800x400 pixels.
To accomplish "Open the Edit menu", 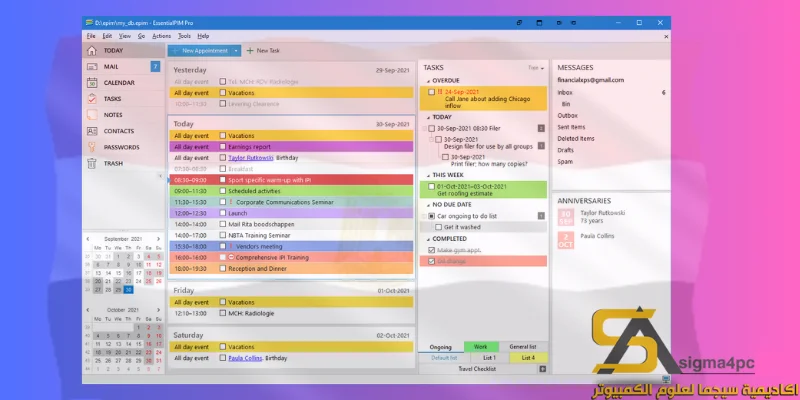I will 107,36.
